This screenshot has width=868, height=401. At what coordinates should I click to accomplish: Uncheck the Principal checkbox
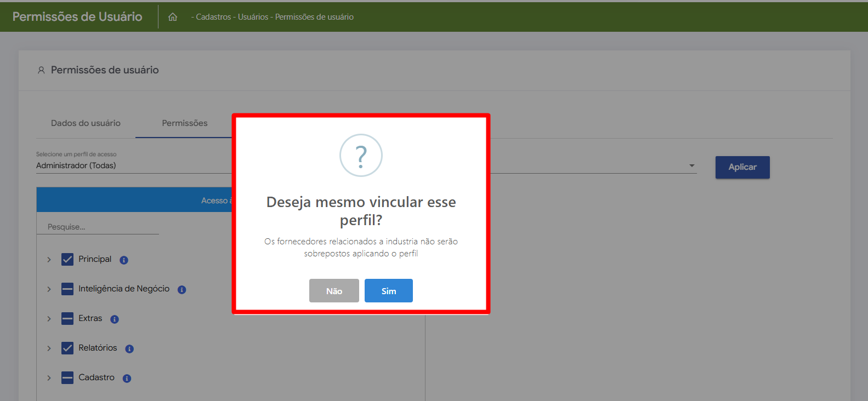point(67,260)
